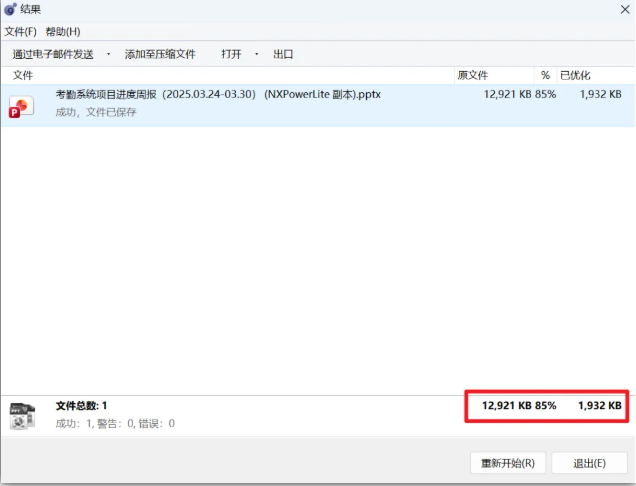The width and height of the screenshot is (636, 486).
Task: Click the 退出(E) button
Action: click(589, 463)
